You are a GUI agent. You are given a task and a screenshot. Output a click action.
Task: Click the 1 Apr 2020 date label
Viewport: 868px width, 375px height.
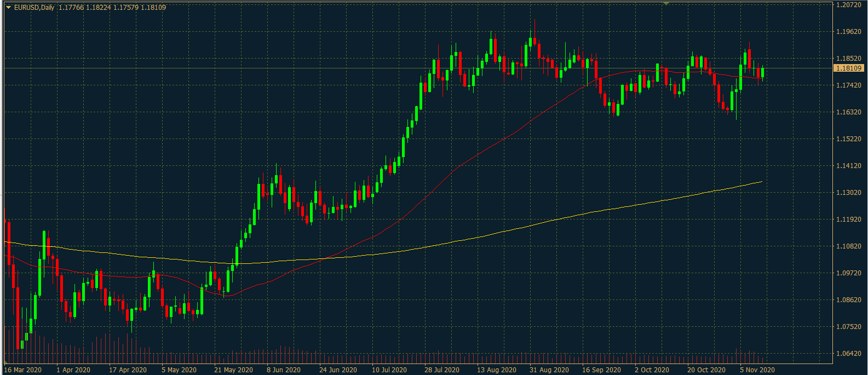coord(73,370)
